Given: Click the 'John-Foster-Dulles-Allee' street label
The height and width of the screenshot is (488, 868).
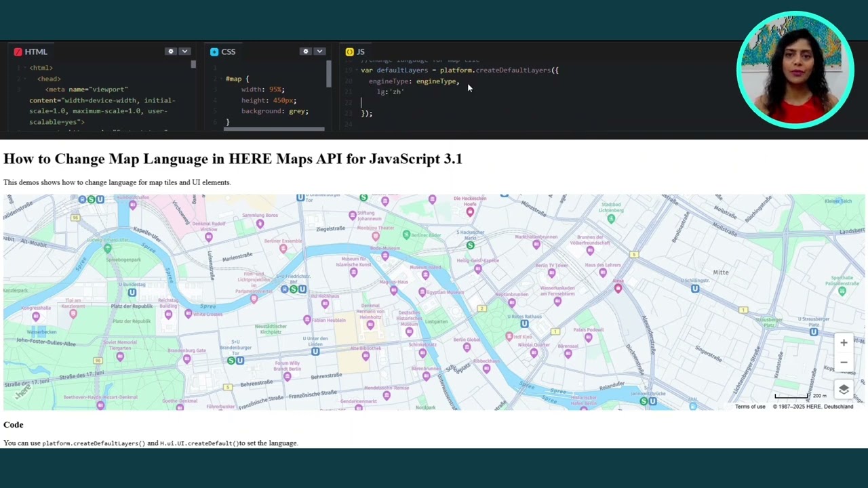Looking at the screenshot, I should (x=46, y=343).
